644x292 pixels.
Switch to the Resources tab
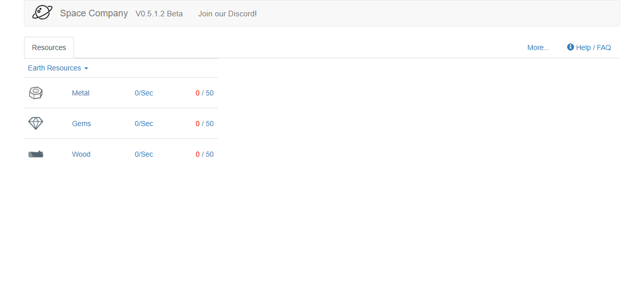[49, 47]
